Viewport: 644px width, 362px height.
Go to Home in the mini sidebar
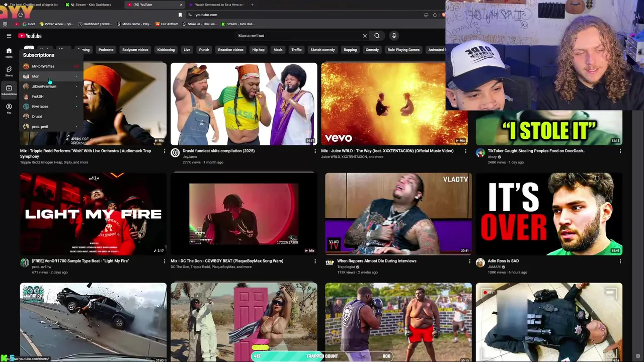click(9, 53)
